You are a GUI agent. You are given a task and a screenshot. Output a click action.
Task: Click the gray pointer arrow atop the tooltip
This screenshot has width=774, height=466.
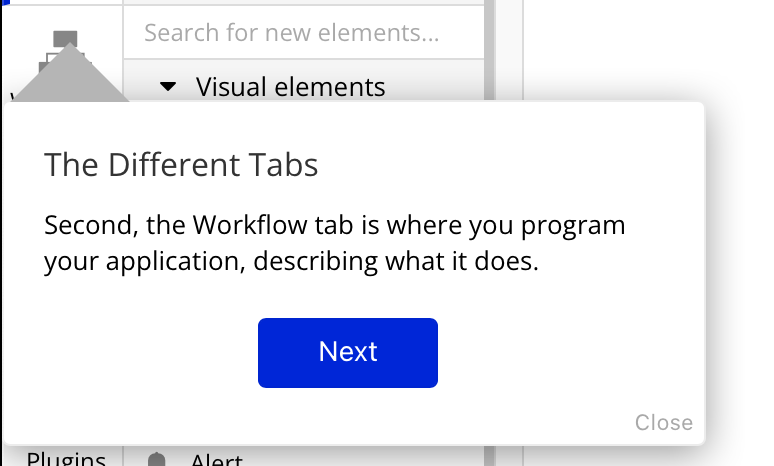click(x=70, y=72)
